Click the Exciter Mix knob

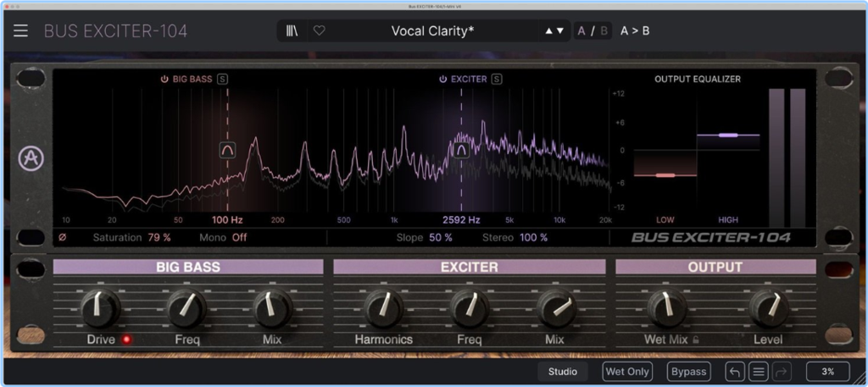(556, 308)
